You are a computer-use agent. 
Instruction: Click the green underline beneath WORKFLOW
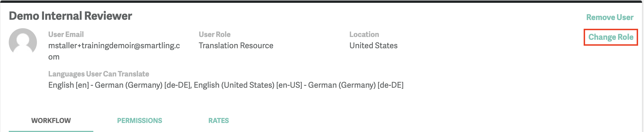point(51,131)
